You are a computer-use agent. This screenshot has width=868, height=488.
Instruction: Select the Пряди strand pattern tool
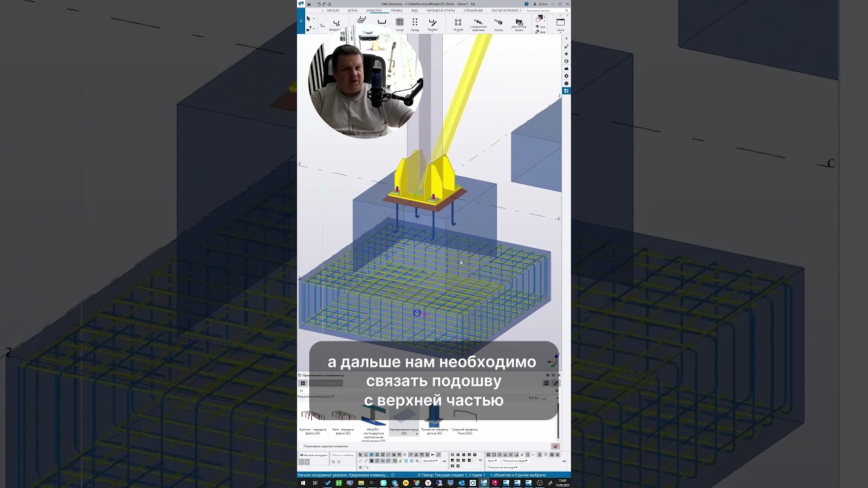tap(415, 24)
